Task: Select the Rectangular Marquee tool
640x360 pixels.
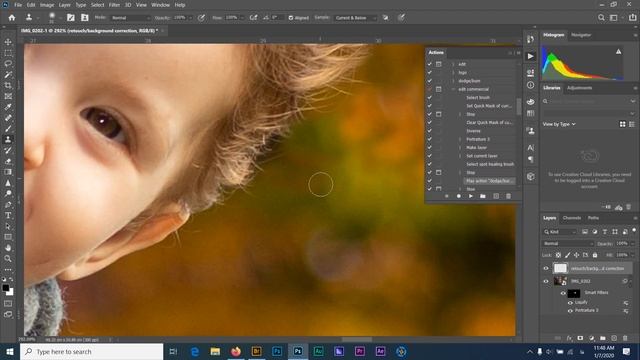Action: pyautogui.click(x=8, y=53)
